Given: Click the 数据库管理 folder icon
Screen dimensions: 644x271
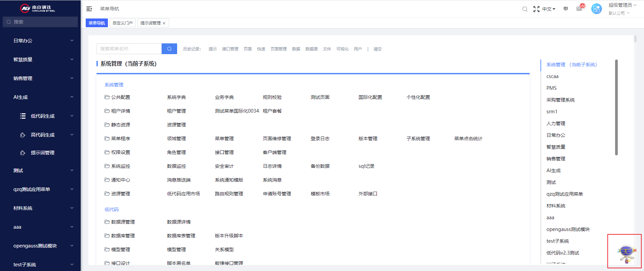Looking at the screenshot, I should point(107,236).
